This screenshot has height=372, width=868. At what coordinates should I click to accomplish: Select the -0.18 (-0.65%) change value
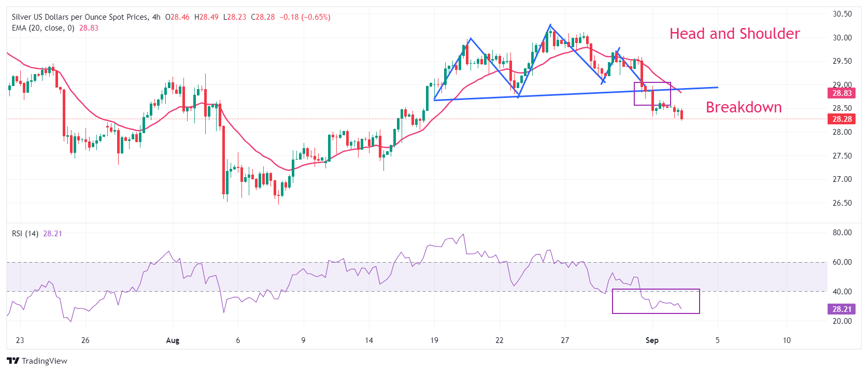[x=305, y=17]
